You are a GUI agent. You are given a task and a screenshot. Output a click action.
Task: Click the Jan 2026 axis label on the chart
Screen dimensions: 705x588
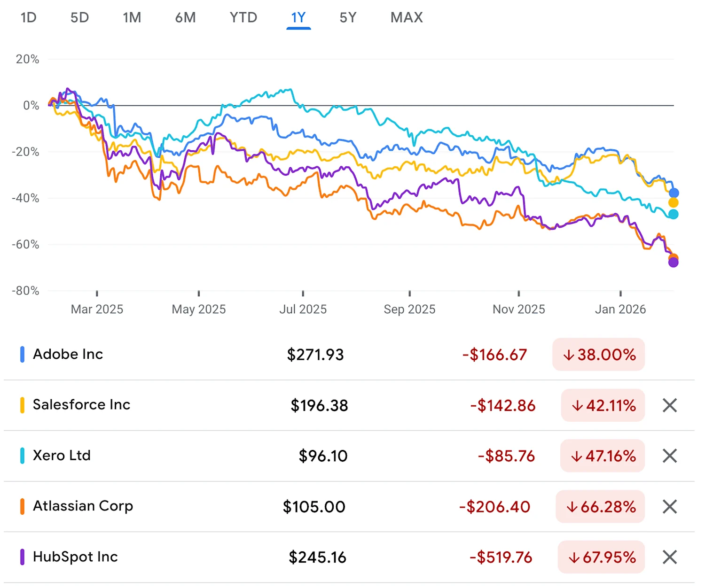(621, 309)
